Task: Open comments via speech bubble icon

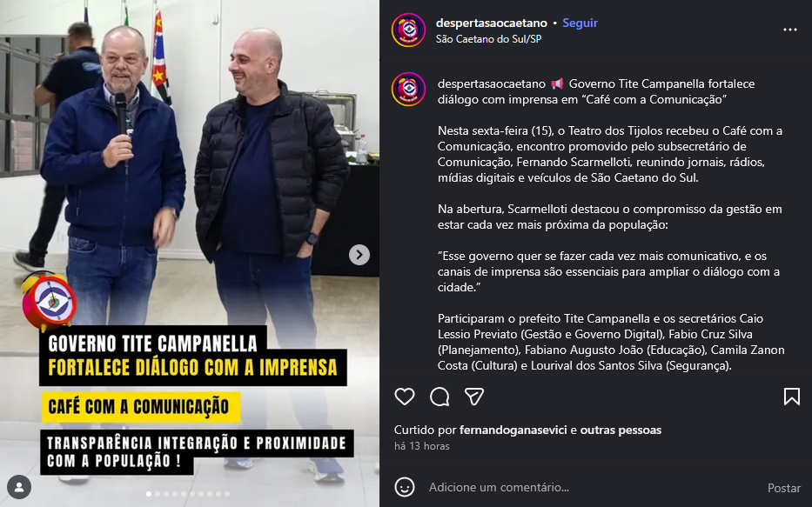Action: click(x=440, y=397)
